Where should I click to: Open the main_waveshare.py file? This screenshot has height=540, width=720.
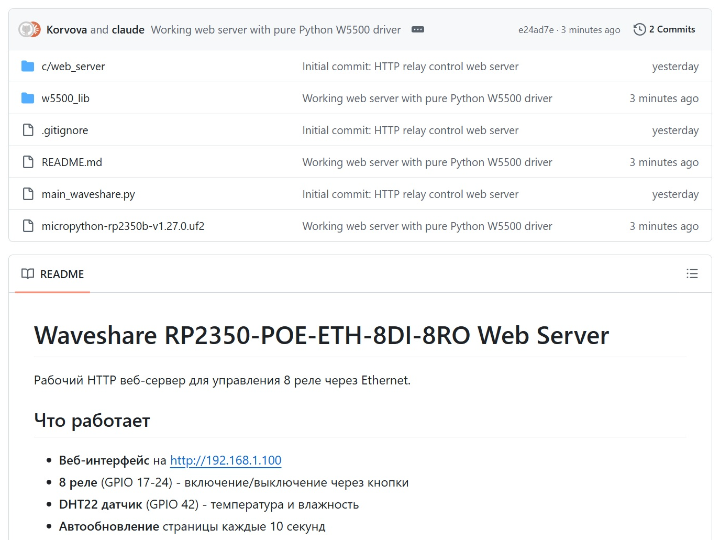[x=88, y=194]
